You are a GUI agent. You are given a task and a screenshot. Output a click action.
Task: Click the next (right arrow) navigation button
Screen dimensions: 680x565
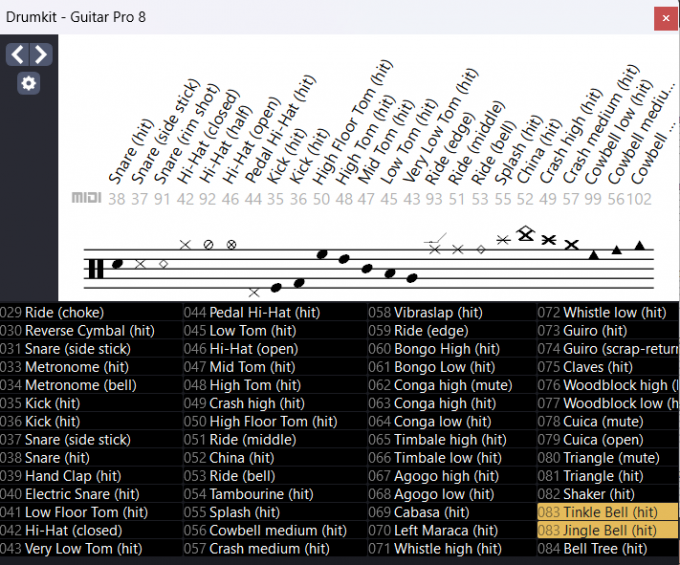[x=40, y=54]
